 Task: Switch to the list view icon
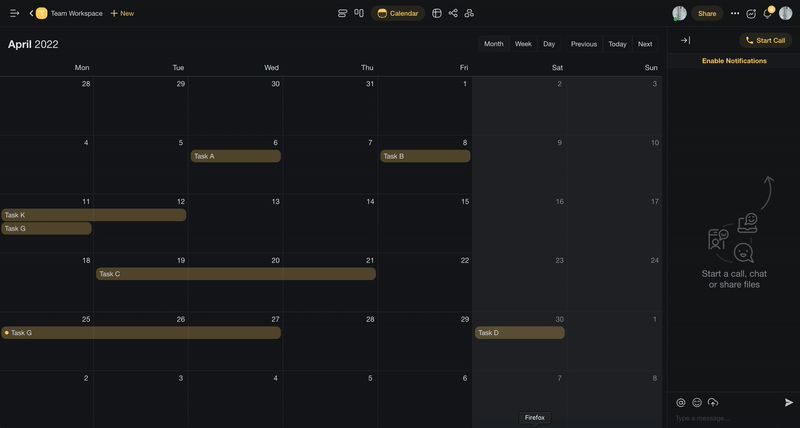343,13
